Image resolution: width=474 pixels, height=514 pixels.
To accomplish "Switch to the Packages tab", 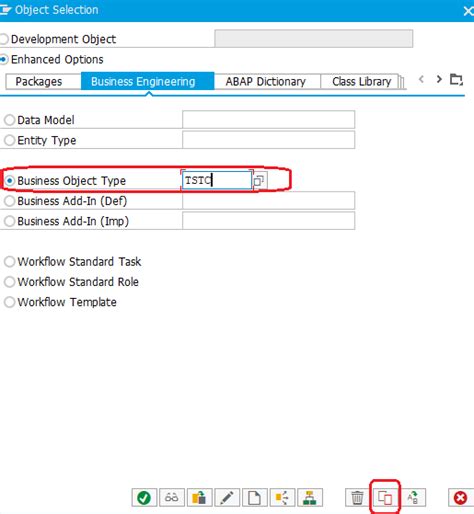I will click(x=39, y=81).
